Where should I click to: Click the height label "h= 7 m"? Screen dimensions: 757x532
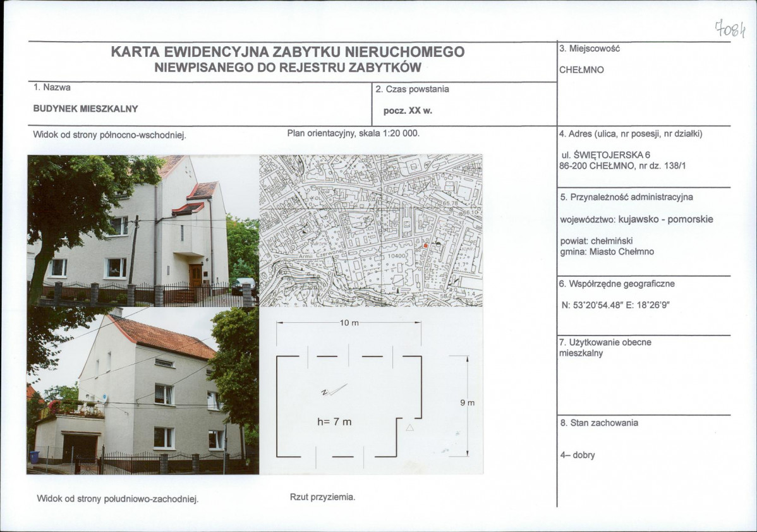tap(334, 422)
